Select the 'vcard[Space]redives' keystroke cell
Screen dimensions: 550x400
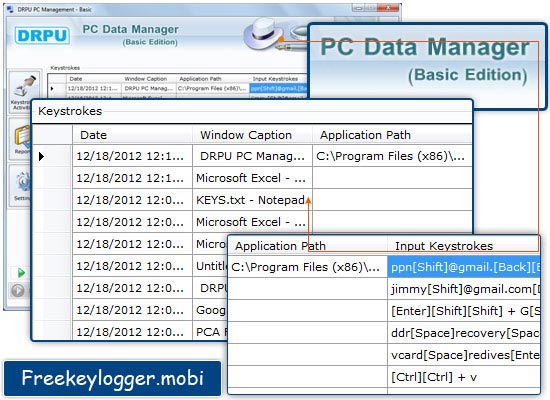point(463,355)
